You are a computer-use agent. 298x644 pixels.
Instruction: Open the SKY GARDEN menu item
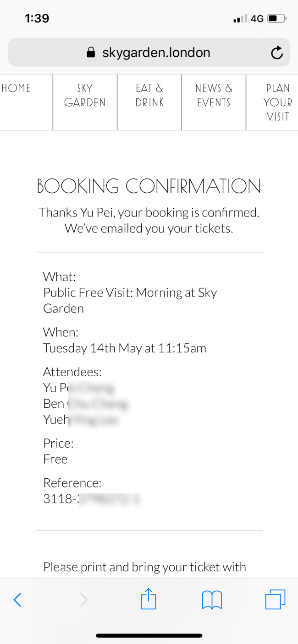85,95
